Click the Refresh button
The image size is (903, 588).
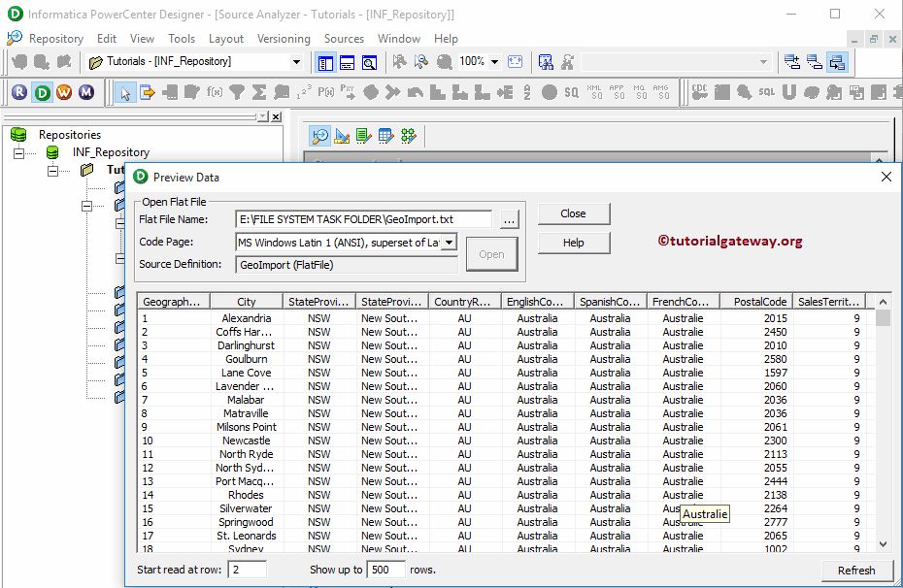856,571
